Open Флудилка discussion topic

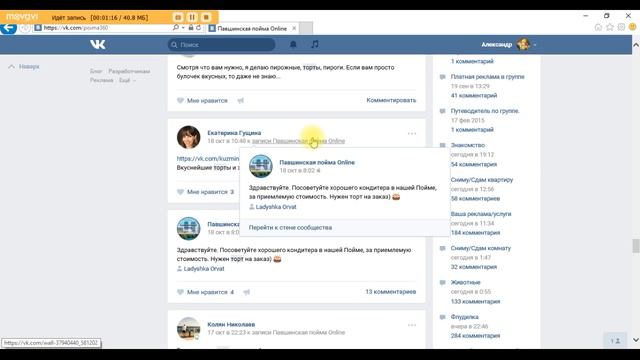(x=464, y=317)
